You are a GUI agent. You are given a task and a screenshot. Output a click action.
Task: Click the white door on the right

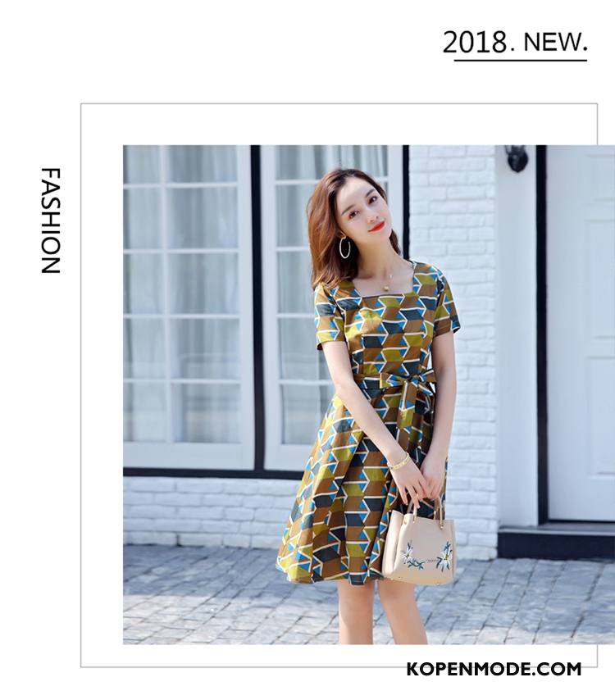tap(581, 333)
